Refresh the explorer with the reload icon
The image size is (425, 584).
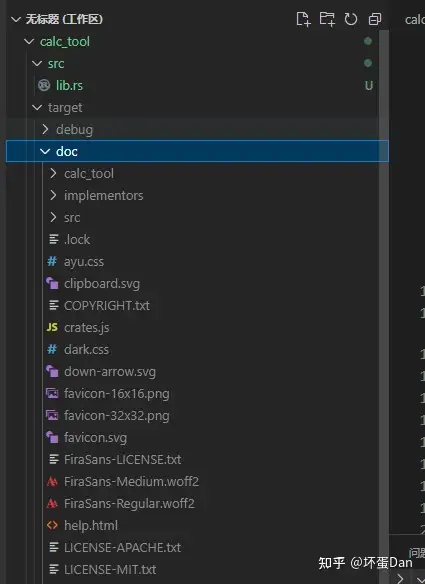(x=351, y=19)
